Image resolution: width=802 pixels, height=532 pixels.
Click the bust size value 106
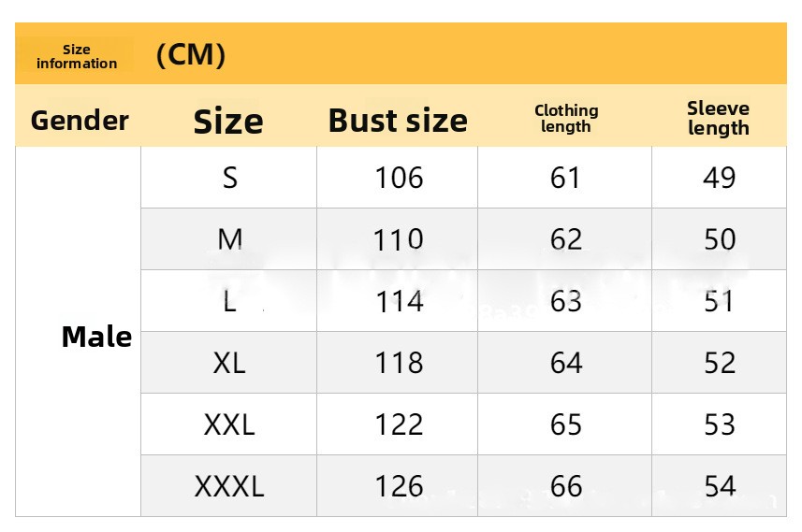pyautogui.click(x=399, y=178)
